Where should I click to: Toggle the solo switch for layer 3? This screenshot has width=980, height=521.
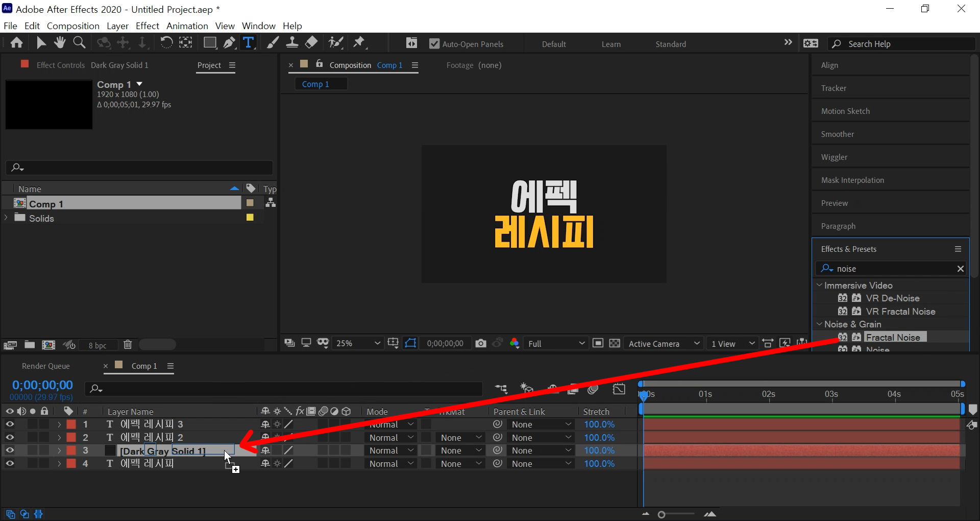click(33, 450)
